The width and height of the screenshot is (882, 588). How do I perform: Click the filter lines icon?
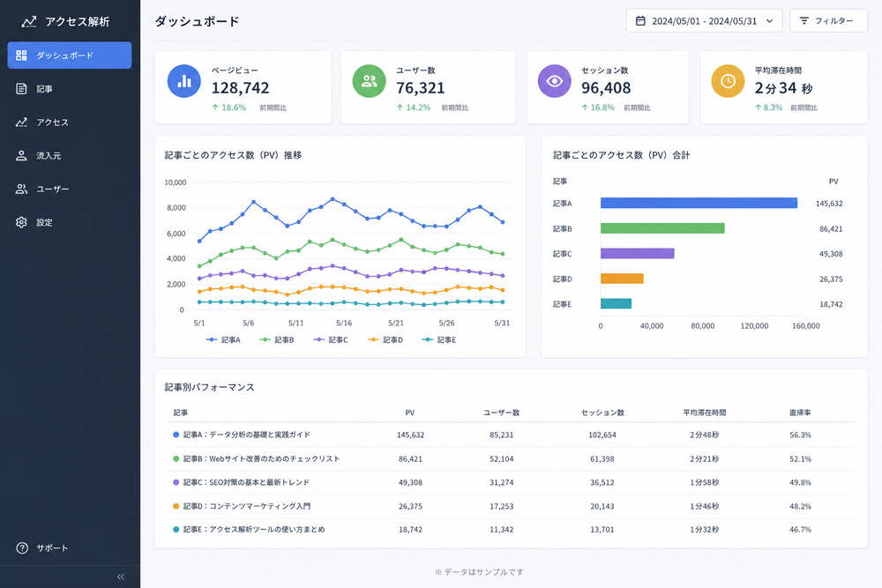tap(804, 21)
